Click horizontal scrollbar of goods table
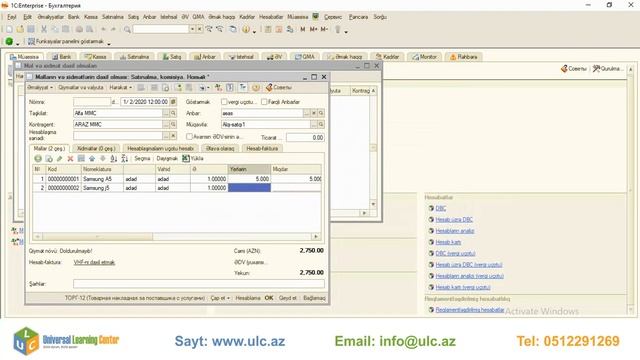 click(97, 236)
